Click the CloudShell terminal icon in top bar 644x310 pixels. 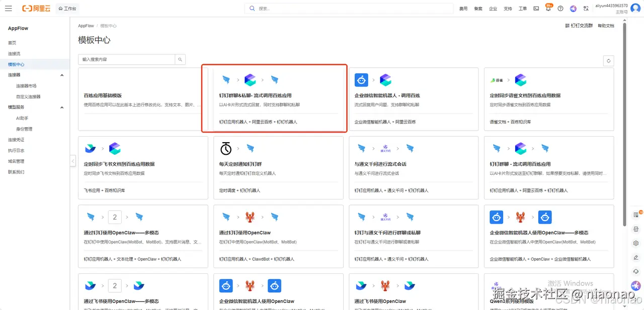point(536,9)
